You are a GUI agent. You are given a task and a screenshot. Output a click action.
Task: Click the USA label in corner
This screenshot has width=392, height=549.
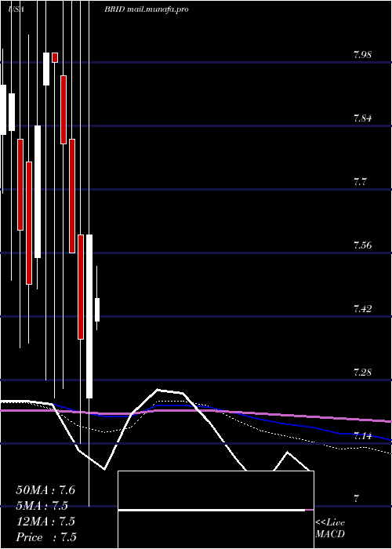point(16,9)
